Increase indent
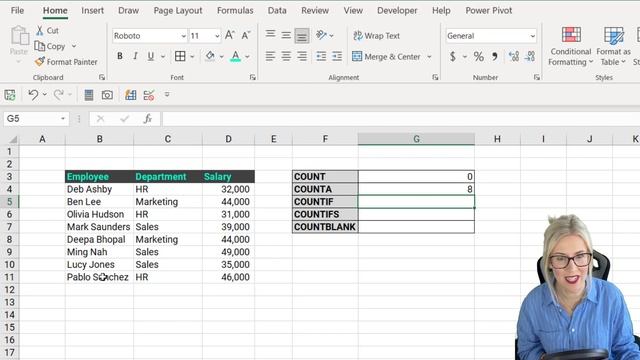The width and height of the screenshot is (640, 360). [x=337, y=56]
